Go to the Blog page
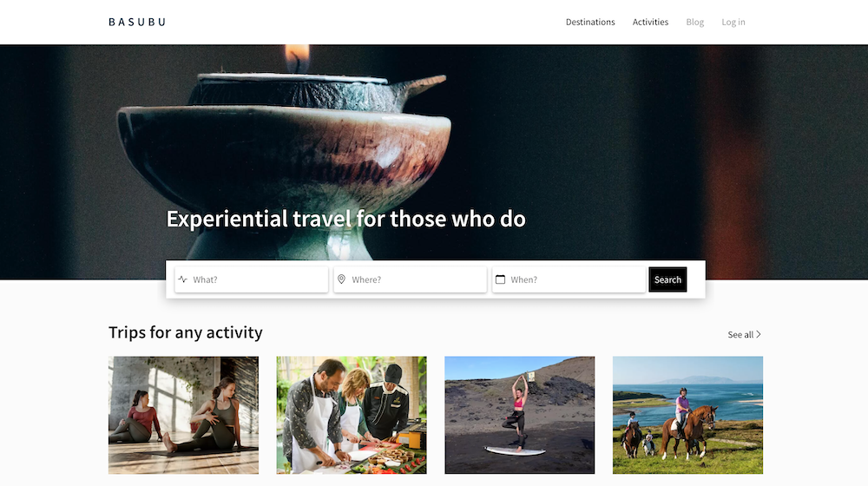This screenshot has height=486, width=868. pos(694,23)
